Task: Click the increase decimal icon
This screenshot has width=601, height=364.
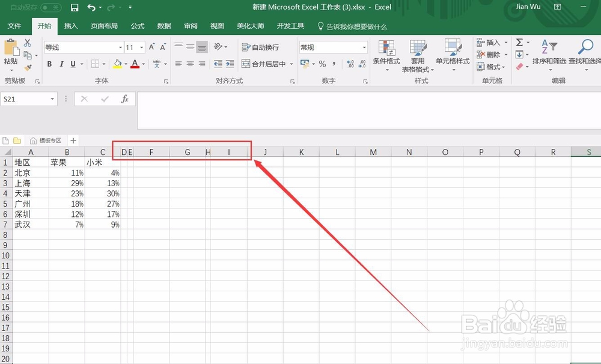Action: 350,64
